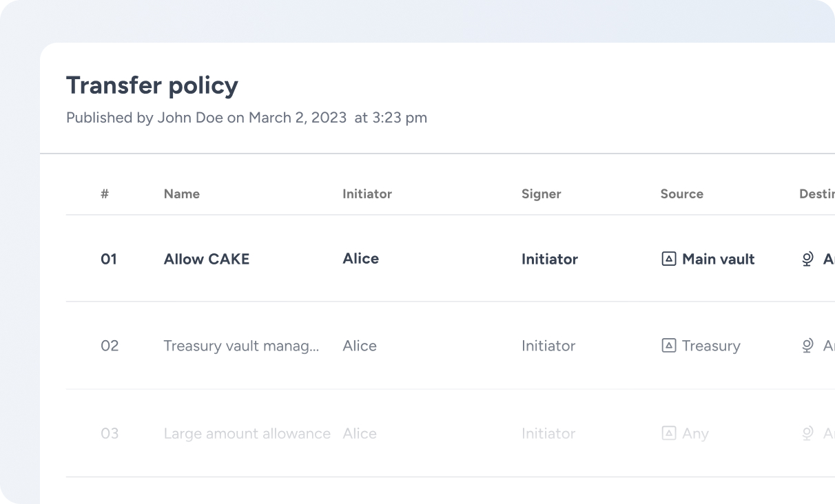The height and width of the screenshot is (504, 835).
Task: Sort by the Source column header
Action: point(682,194)
